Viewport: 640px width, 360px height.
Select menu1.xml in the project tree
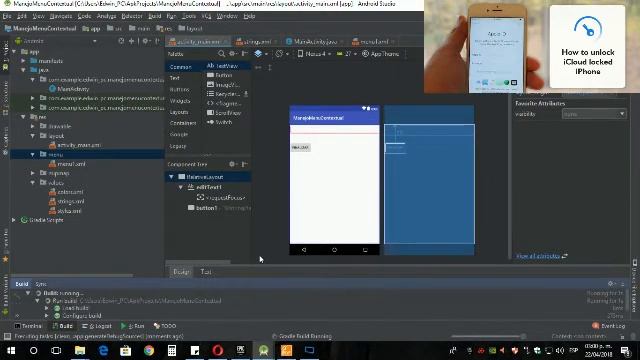pyautogui.click(x=67, y=164)
